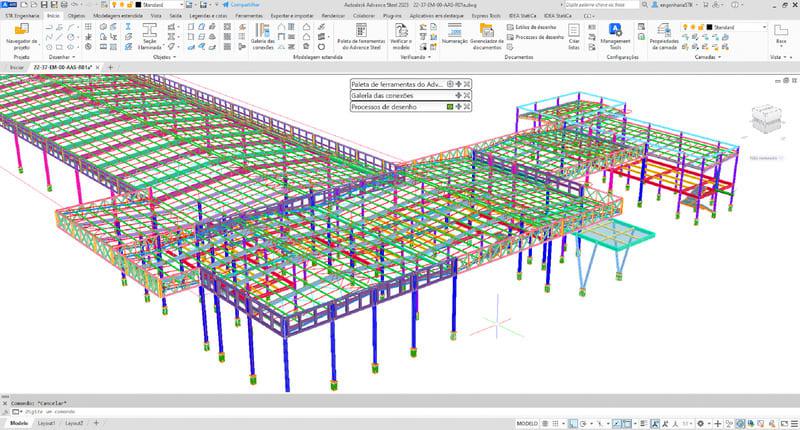800x430 pixels.
Task: Close the Paleta de ferramentas floating palette
Action: click(467, 84)
